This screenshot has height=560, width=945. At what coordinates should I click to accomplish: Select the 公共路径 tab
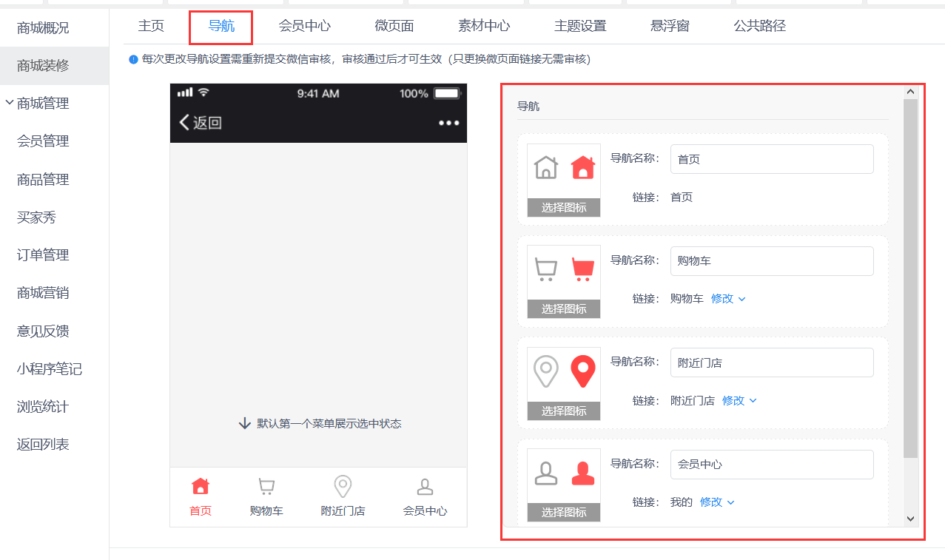click(x=760, y=26)
